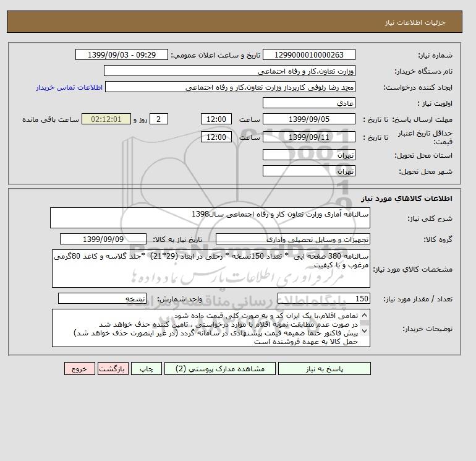This screenshot has width=476, height=461.
Task: Click item specifications text area
Action: coord(211,269)
